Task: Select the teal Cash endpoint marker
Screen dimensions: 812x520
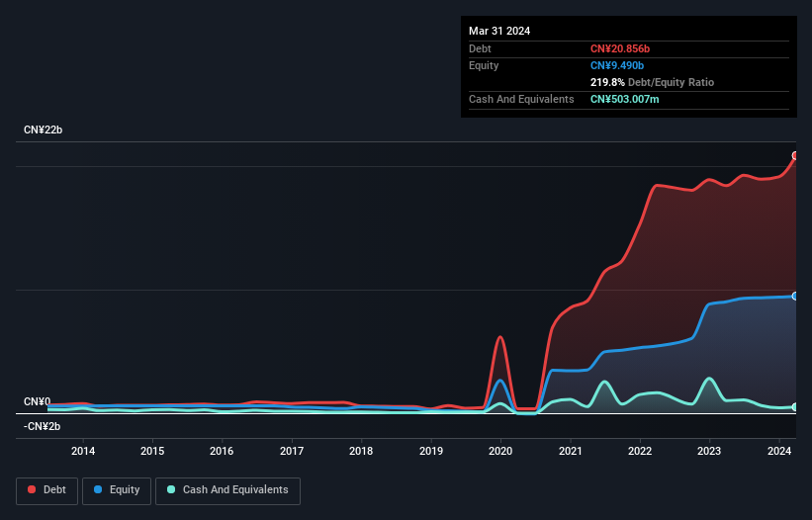Action: [795, 407]
